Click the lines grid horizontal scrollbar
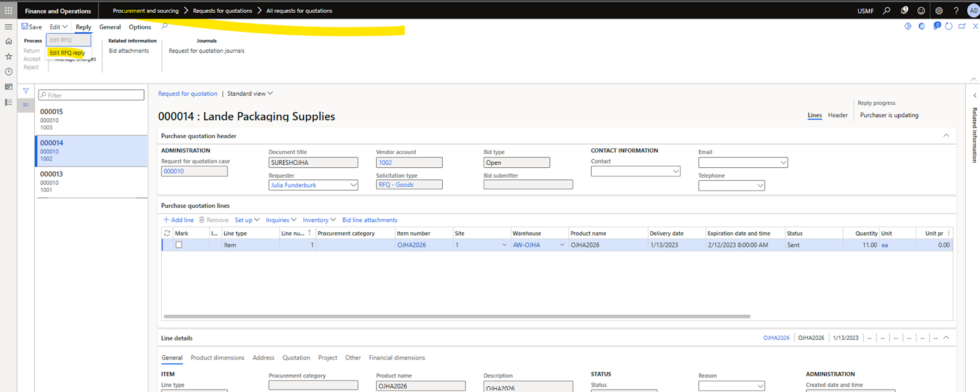Image resolution: width=980 pixels, height=392 pixels. (x=457, y=317)
